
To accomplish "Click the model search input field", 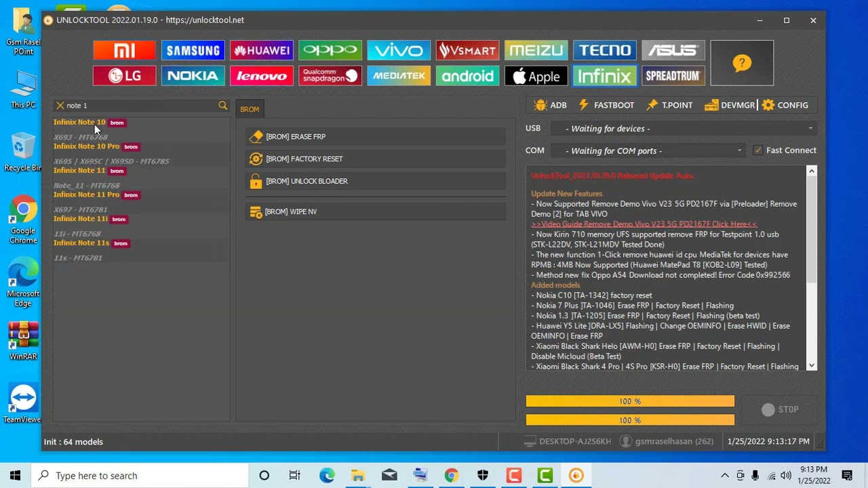I will pyautogui.click(x=140, y=106).
